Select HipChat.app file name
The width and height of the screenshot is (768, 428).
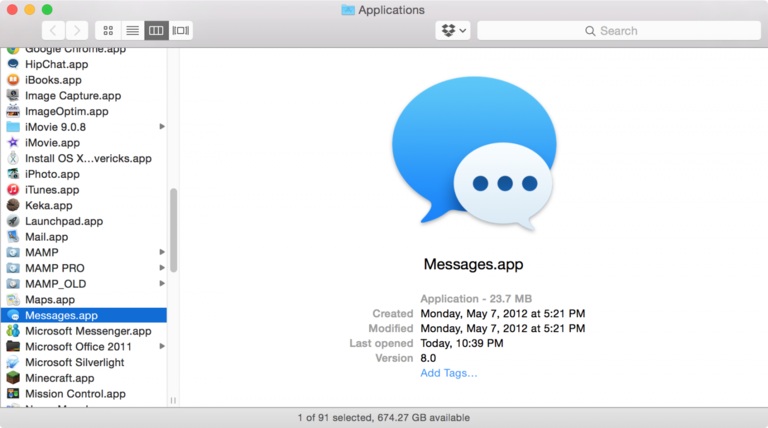pos(57,64)
